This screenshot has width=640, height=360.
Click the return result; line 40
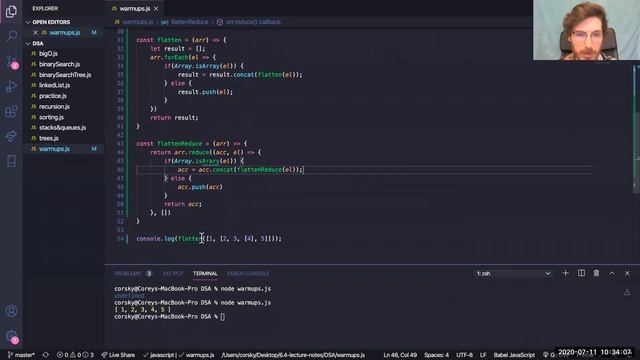pos(174,118)
